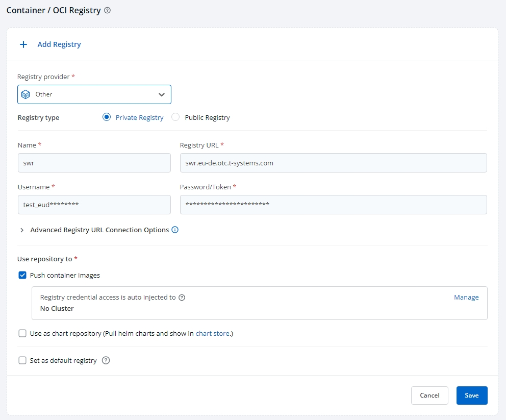Enable Use as chart repository
Screen dimensions: 506x420
22,333
